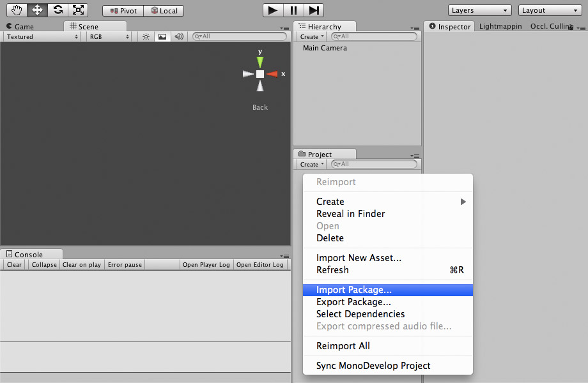Screen dimensions: 588x383
Task: Click the Pause button
Action: [293, 10]
